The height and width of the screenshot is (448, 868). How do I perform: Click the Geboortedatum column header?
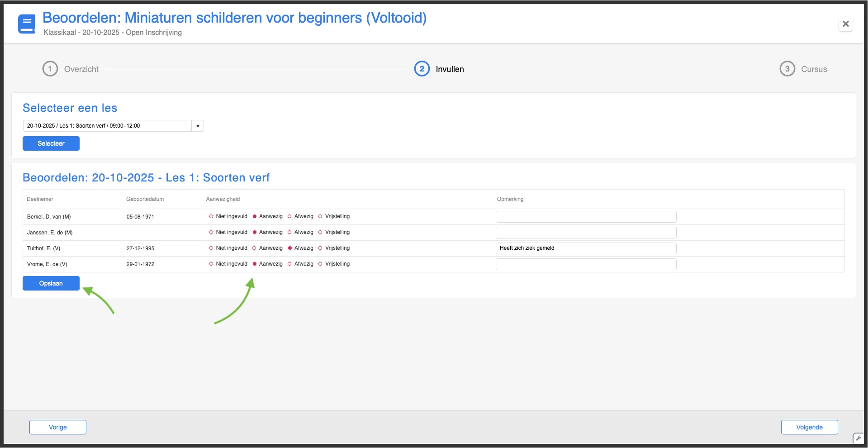tap(145, 199)
